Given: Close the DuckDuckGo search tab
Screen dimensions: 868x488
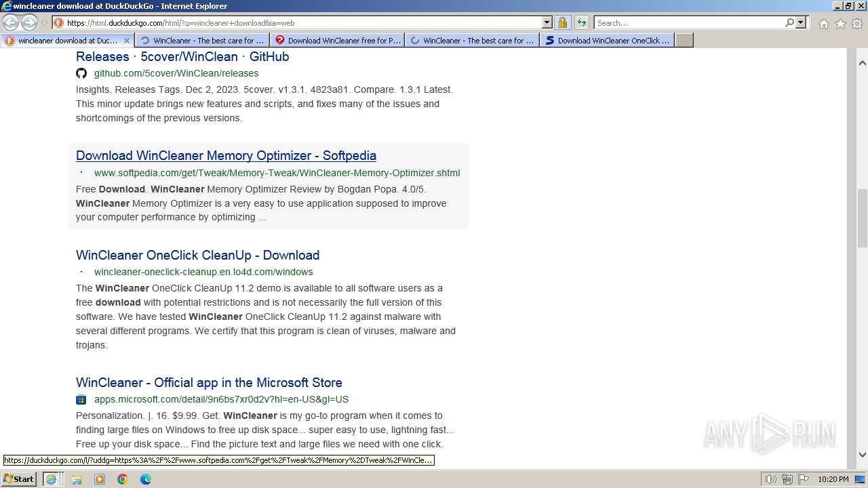Looking at the screenshot, I should 126,41.
